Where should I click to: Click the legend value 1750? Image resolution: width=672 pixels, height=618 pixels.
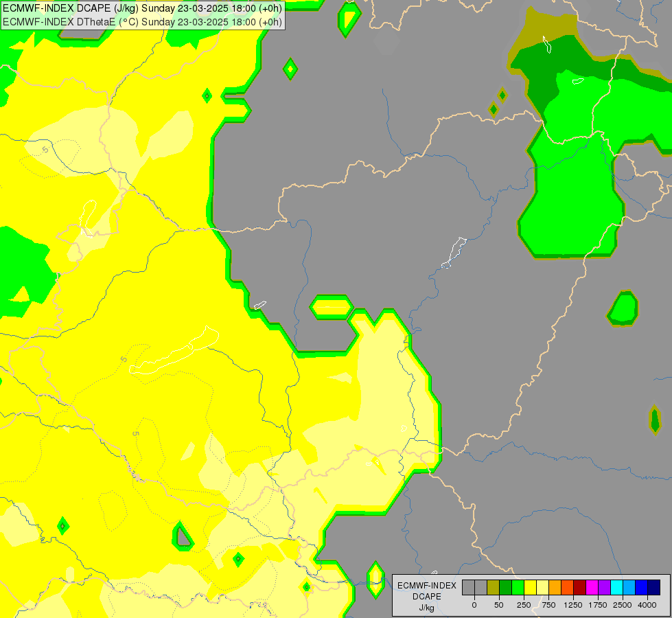coord(598,605)
